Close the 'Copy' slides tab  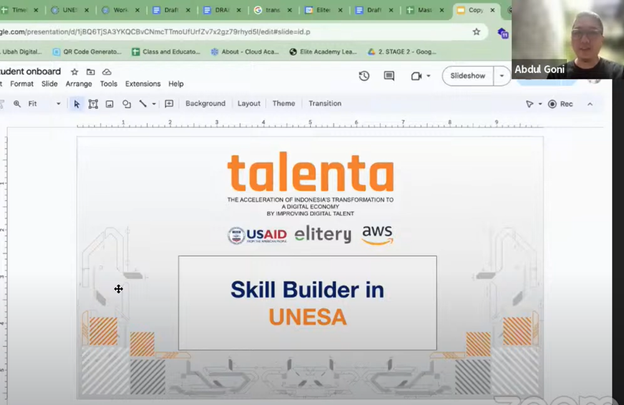click(x=493, y=10)
